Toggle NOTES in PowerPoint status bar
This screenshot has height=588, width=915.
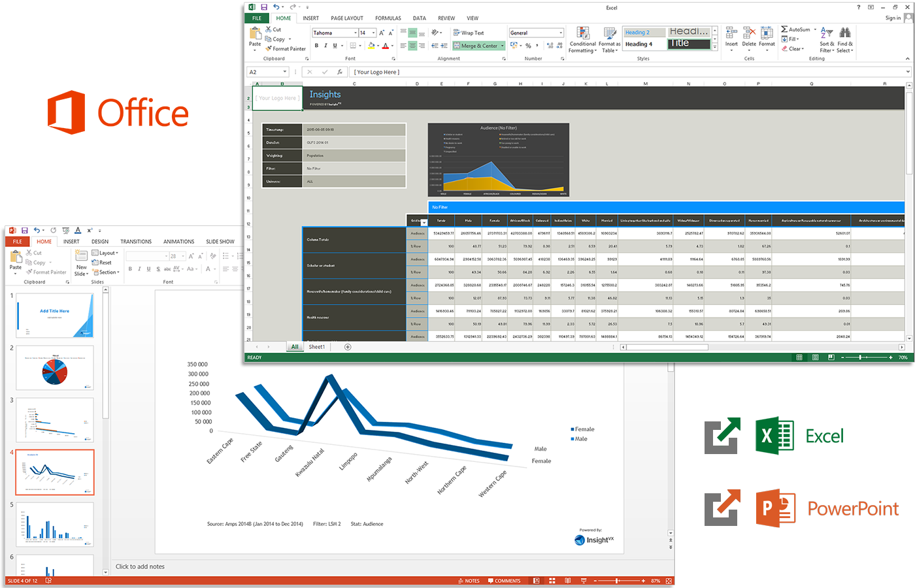point(469,581)
